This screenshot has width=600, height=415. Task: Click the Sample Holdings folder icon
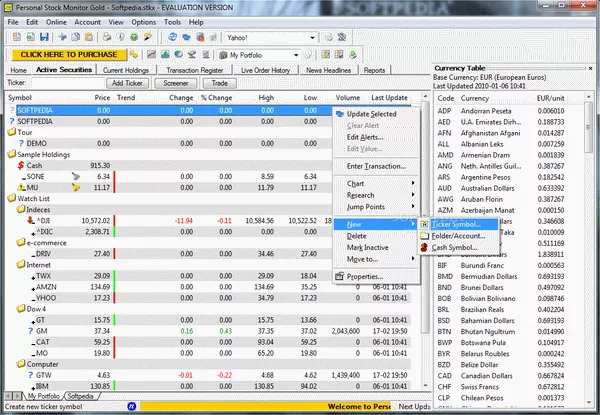12,154
